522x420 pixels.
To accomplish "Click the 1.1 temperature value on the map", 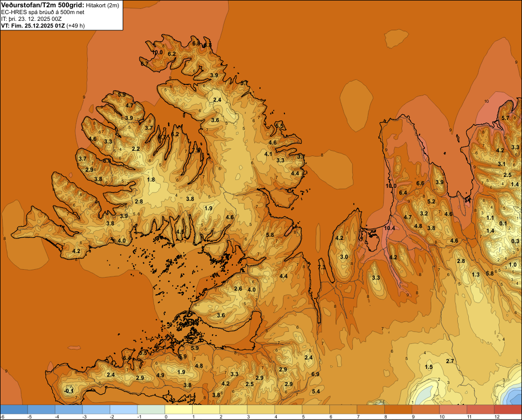I will pos(490,218).
